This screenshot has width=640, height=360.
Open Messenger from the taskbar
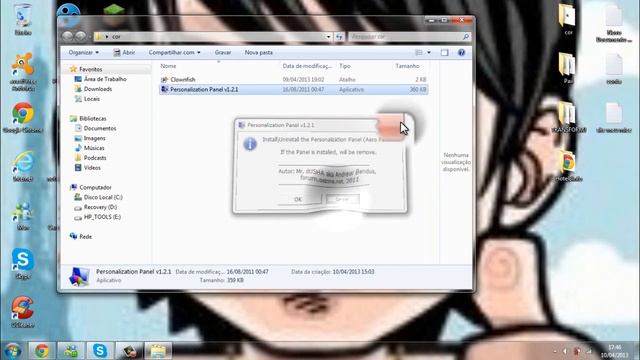coord(71,351)
